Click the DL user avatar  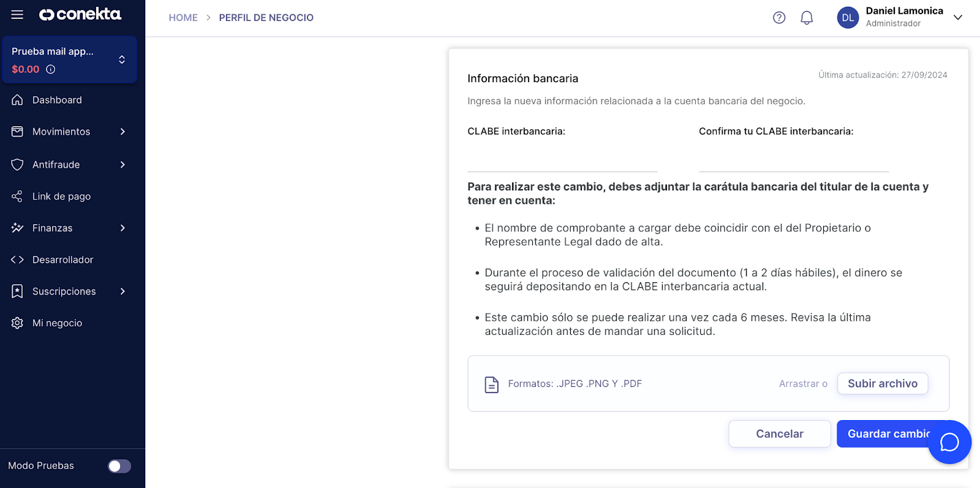(x=848, y=18)
